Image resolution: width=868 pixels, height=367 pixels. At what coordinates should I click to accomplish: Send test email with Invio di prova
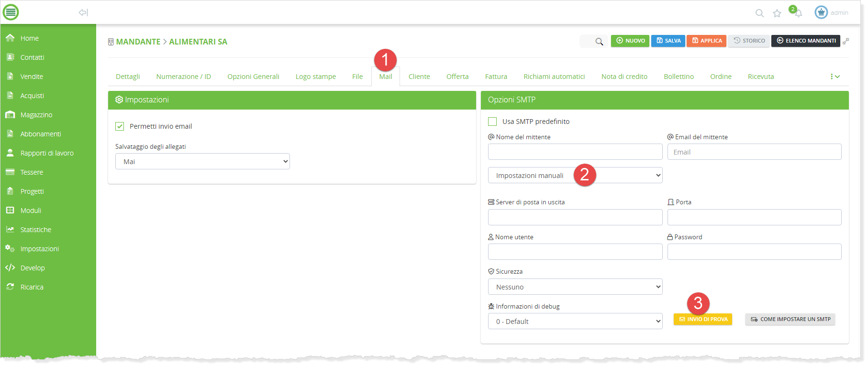(702, 320)
